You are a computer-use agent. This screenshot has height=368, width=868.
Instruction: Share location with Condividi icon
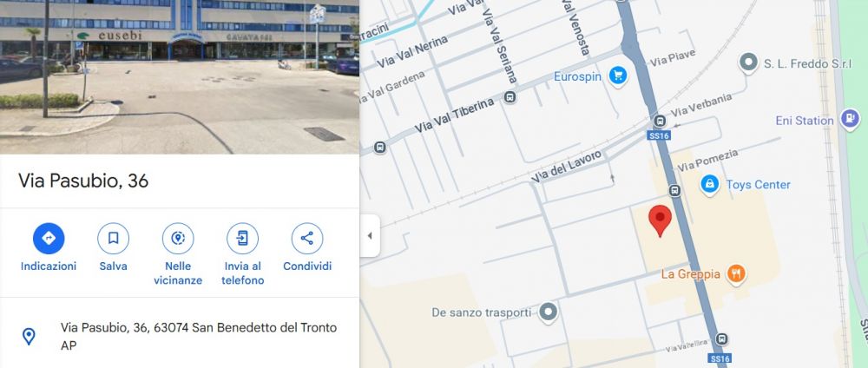307,239
